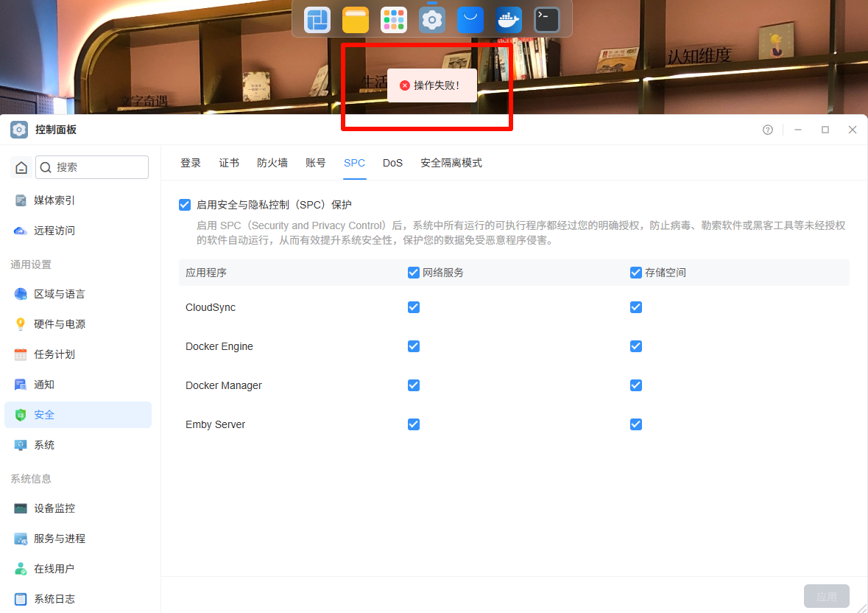Go to control panel home icon
Screen dimensions: 868x613
point(21,167)
